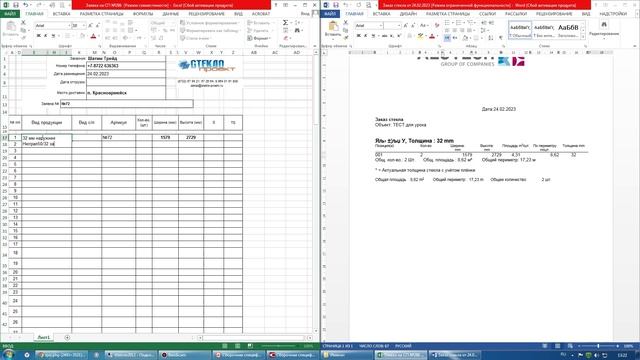Click Save icon in Word quick access toolbar
Image resolution: width=640 pixels, height=360 pixels.
[336, 5]
